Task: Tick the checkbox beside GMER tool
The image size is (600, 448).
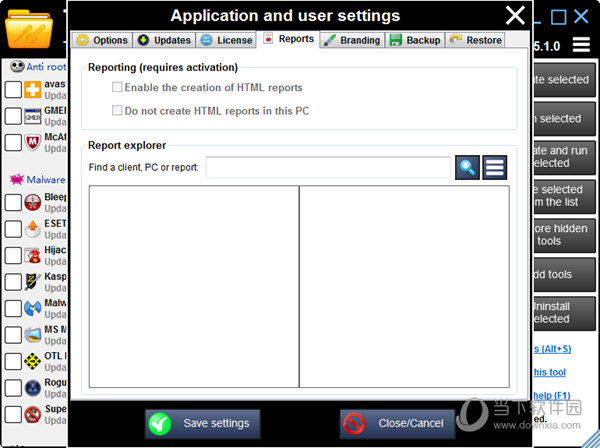Action: pos(13,116)
